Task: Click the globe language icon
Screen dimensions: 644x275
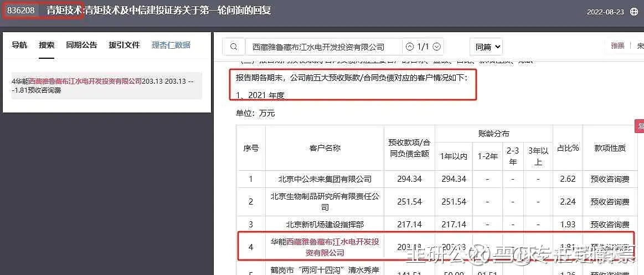Action: [633, 12]
